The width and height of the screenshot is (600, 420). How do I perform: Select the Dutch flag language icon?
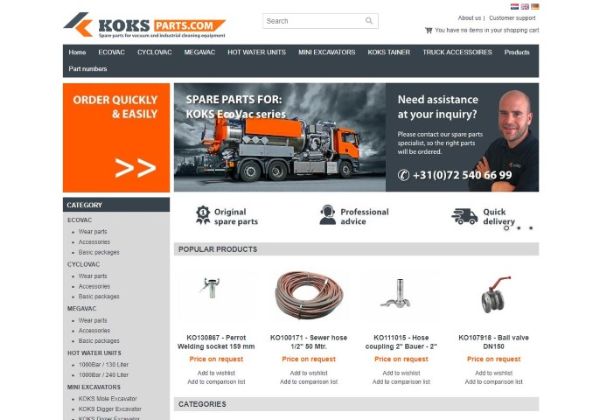pos(515,7)
